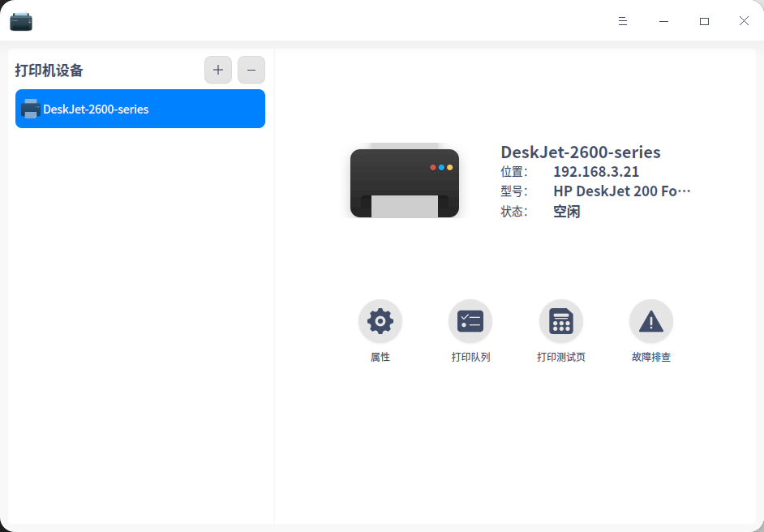Add a printer with plus button
The image size is (764, 532).
coord(218,70)
